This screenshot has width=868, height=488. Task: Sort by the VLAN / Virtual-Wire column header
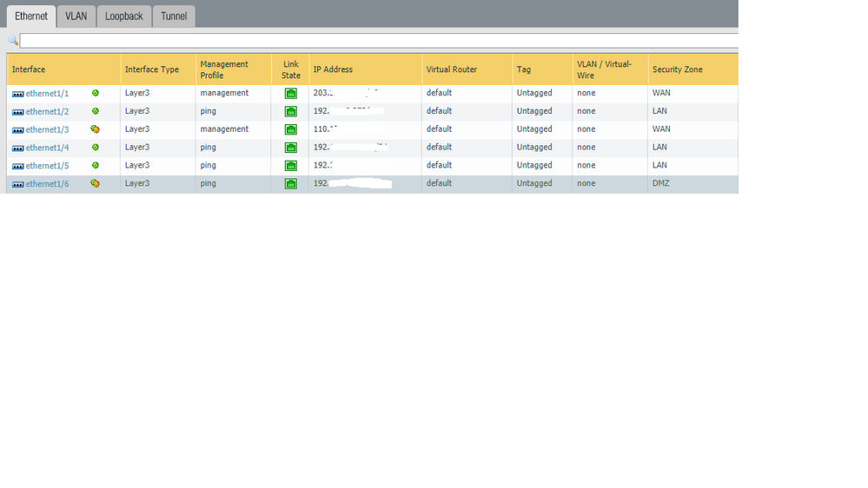point(610,69)
